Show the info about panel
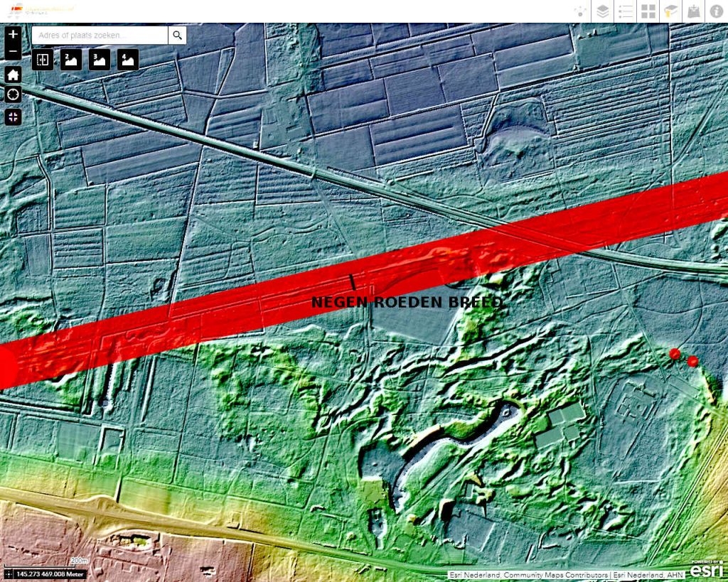 [x=716, y=11]
